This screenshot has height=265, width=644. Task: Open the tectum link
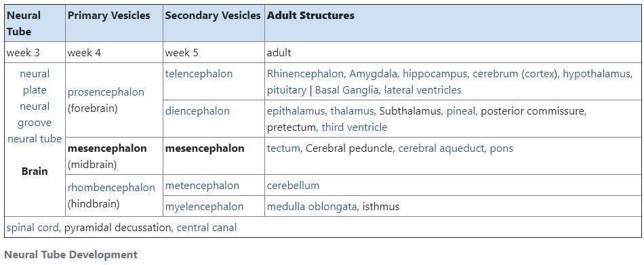point(283,148)
